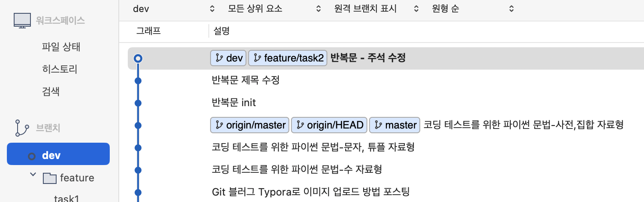Click the graph node on origin/master commit
644x202 pixels.
(138, 125)
